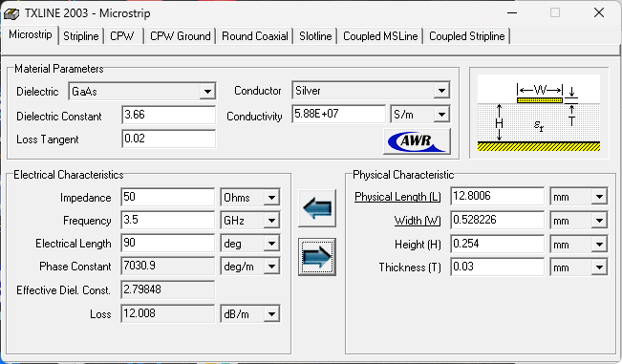Go to the Slotline tab
Viewport: 622px width, 364px height.
click(315, 36)
